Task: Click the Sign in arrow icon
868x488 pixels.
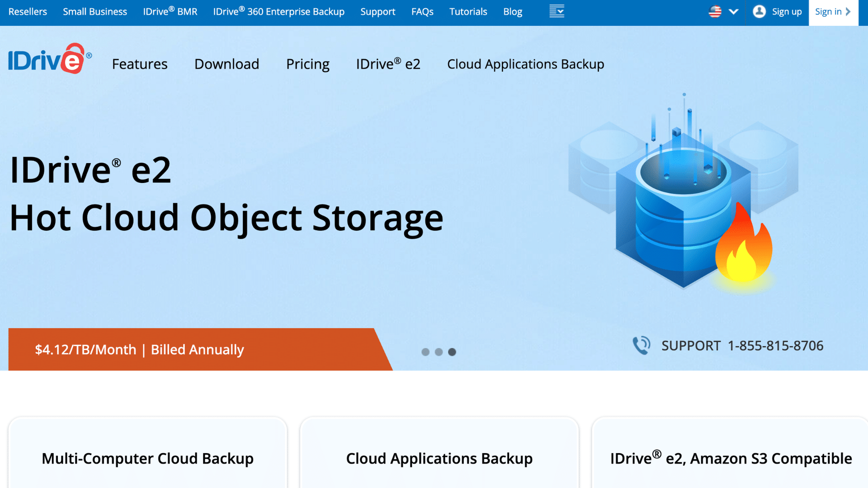Action: click(x=848, y=12)
